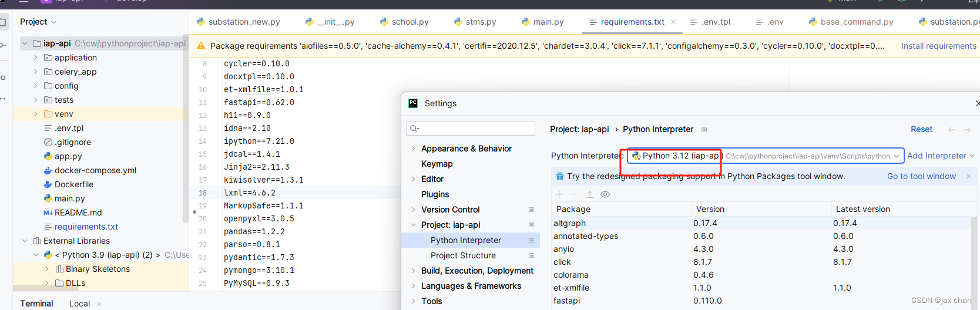The height and width of the screenshot is (310, 980).
Task: Expand the tests folder
Action: (x=36, y=100)
